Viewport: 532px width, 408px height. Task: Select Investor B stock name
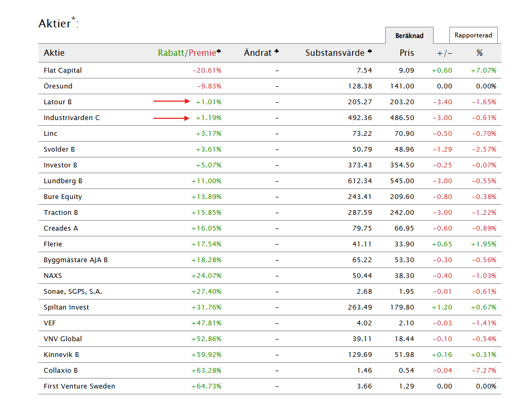coord(61,165)
